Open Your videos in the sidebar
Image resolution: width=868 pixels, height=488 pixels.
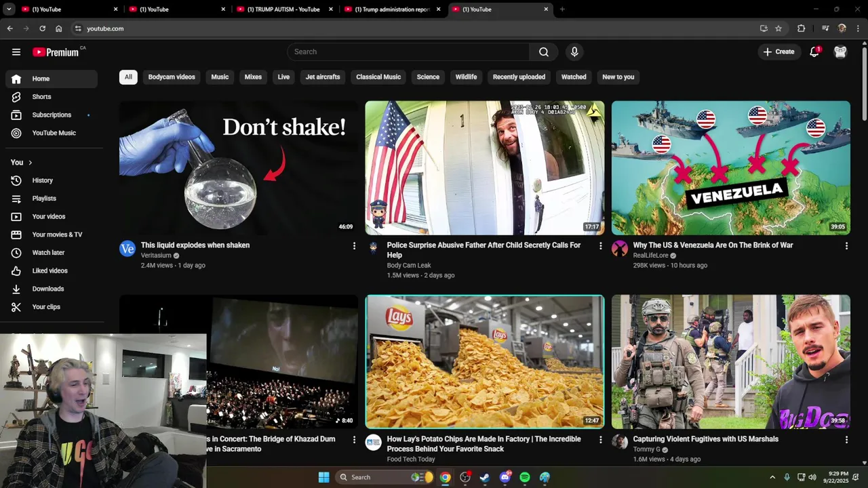[x=52, y=216]
